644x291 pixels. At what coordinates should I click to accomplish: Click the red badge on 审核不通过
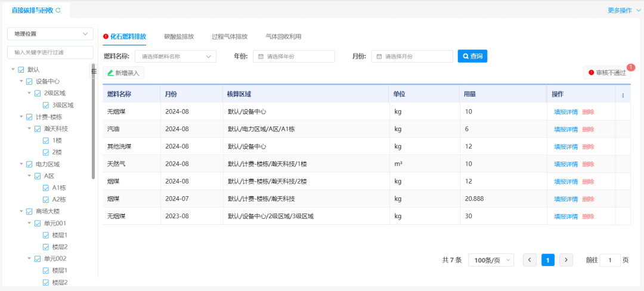pyautogui.click(x=631, y=67)
